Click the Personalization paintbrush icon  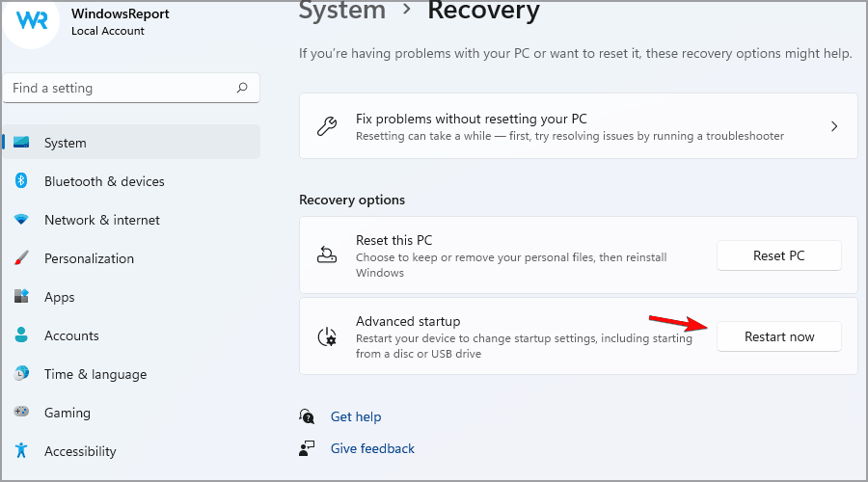coord(21,258)
